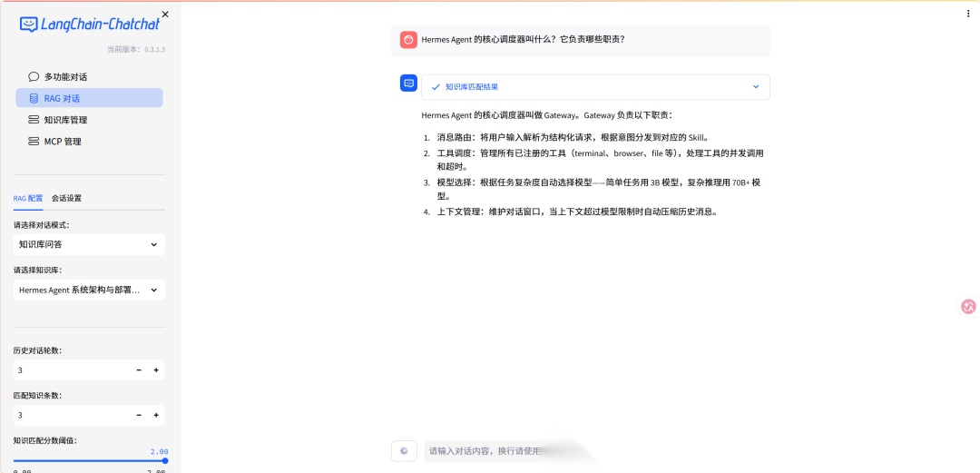Click the 请选择知识库 label
980x473 pixels.
38,271
